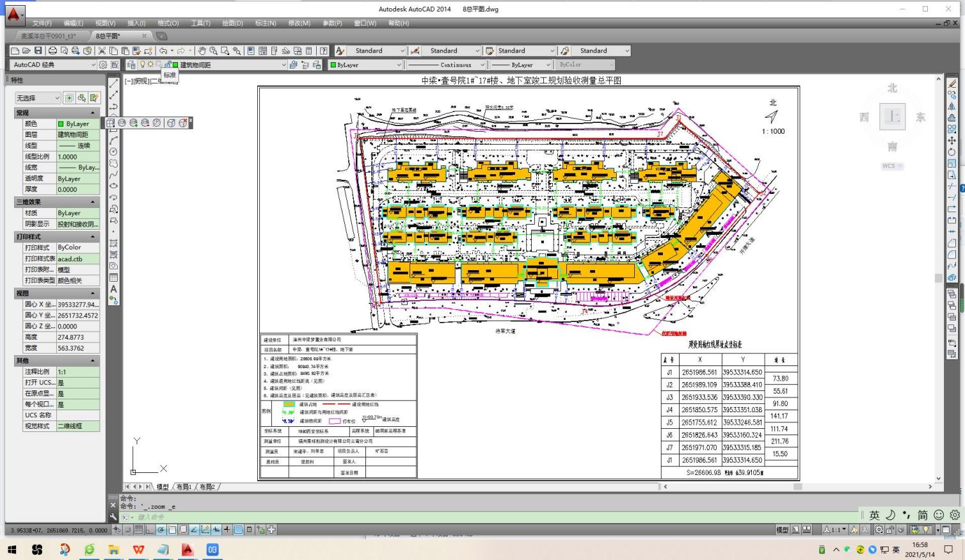Click the New drawing icon
This screenshot has width=965, height=560.
point(15,51)
